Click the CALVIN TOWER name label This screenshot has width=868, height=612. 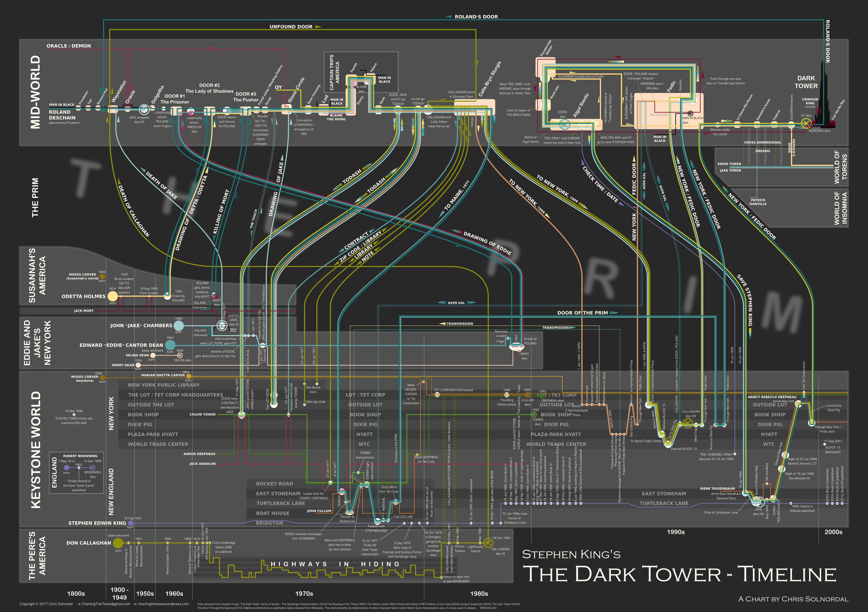click(203, 415)
